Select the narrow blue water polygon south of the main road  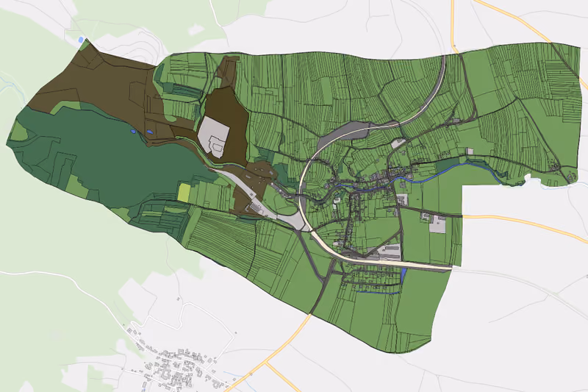403,275
